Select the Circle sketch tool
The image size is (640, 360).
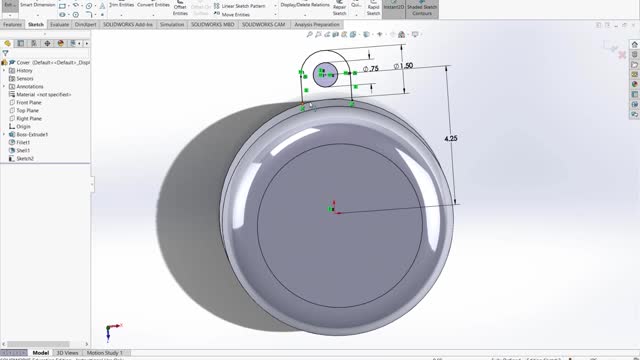89,6
